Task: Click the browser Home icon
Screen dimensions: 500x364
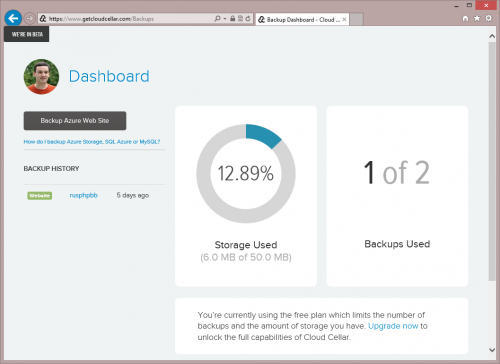Action: 465,18
